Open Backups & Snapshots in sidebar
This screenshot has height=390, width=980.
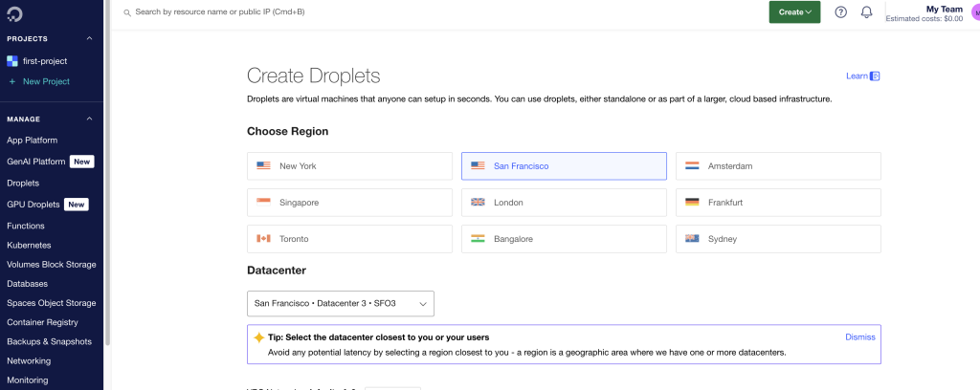pyautogui.click(x=50, y=342)
